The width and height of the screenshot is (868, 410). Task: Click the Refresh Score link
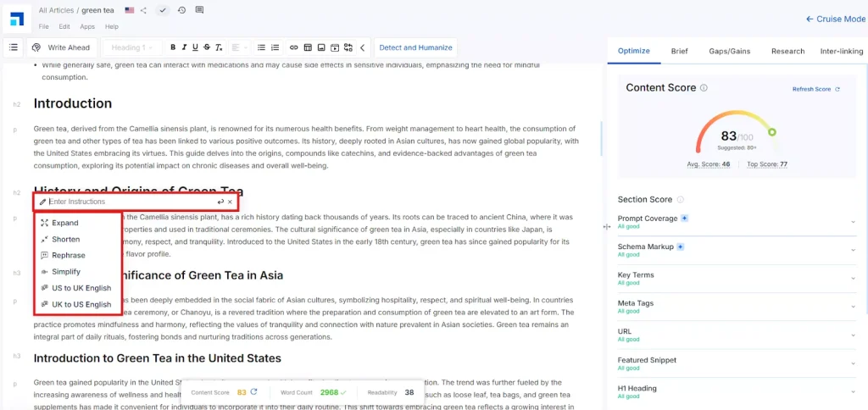coord(815,89)
